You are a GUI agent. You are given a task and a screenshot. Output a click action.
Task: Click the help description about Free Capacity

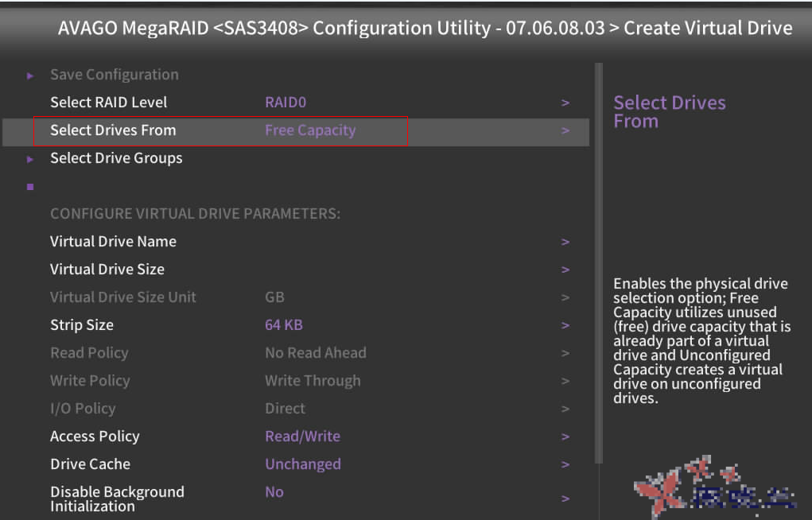click(701, 341)
